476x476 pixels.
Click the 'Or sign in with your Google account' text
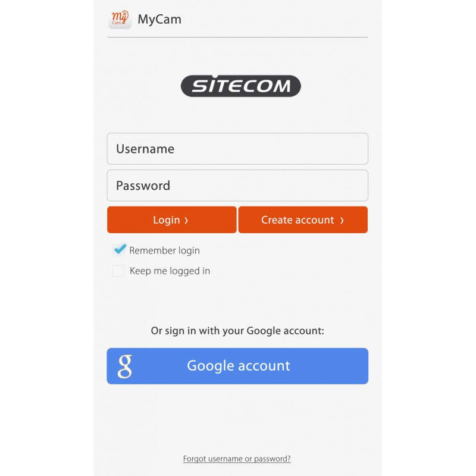pyautogui.click(x=237, y=331)
